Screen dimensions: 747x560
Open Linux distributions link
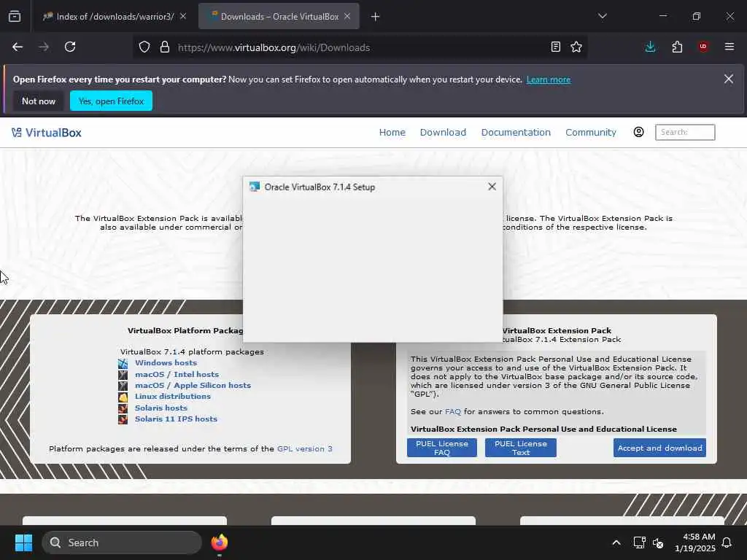(x=172, y=396)
